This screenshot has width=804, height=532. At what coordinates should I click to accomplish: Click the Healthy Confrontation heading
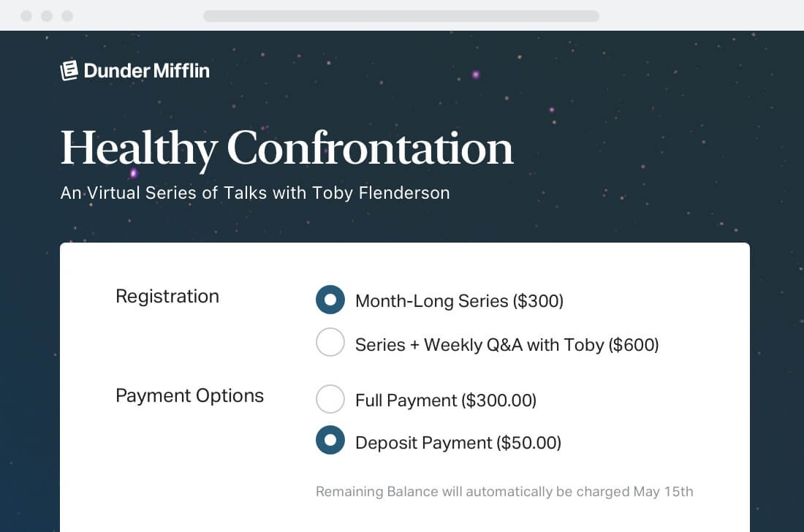[287, 148]
